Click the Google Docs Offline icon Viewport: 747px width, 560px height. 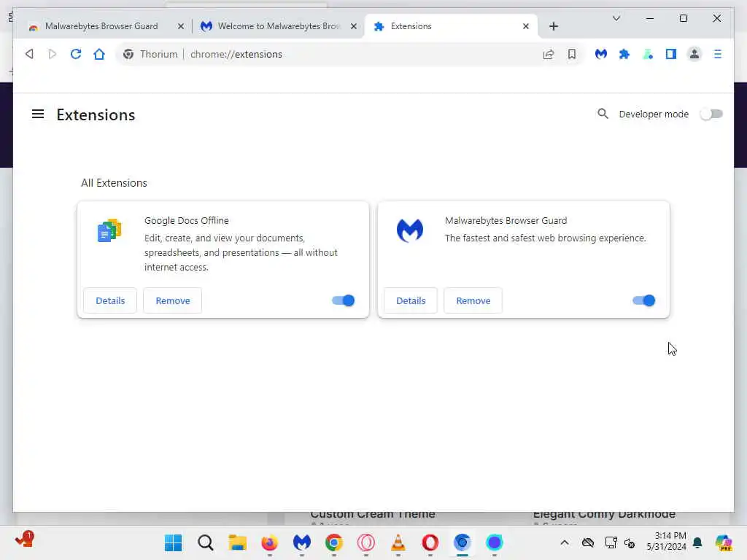pos(109,230)
